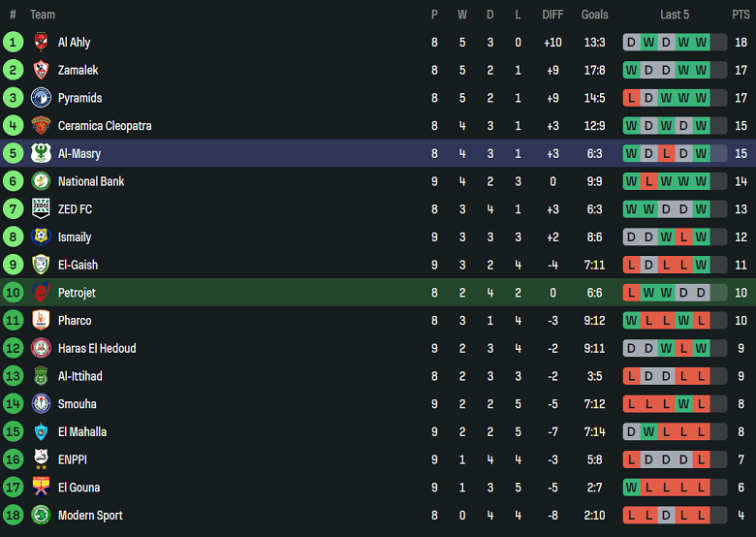Click the Al Ahly club crest
The height and width of the screenshot is (537, 756).
pyautogui.click(x=41, y=43)
